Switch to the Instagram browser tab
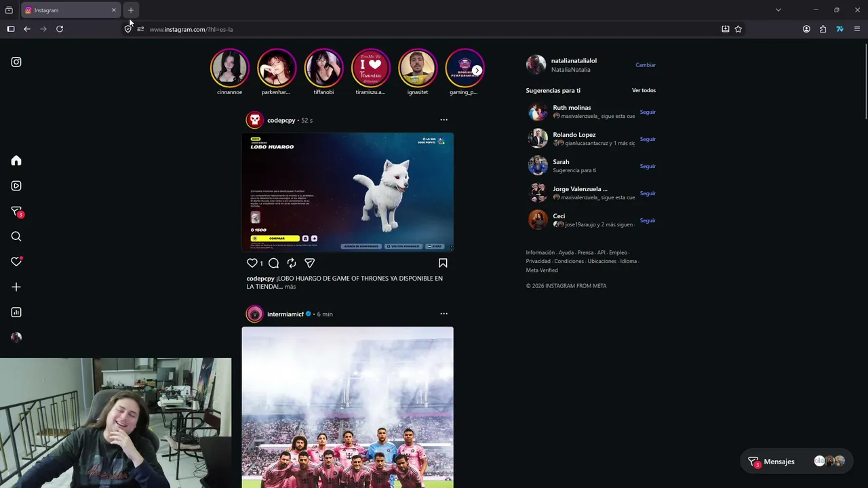 click(x=71, y=10)
